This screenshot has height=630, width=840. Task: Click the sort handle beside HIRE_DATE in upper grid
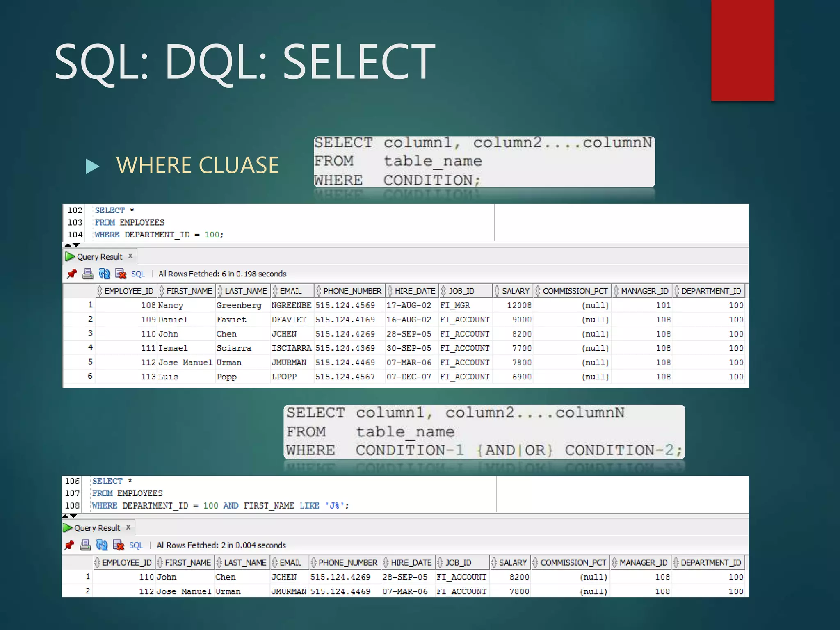[390, 291]
